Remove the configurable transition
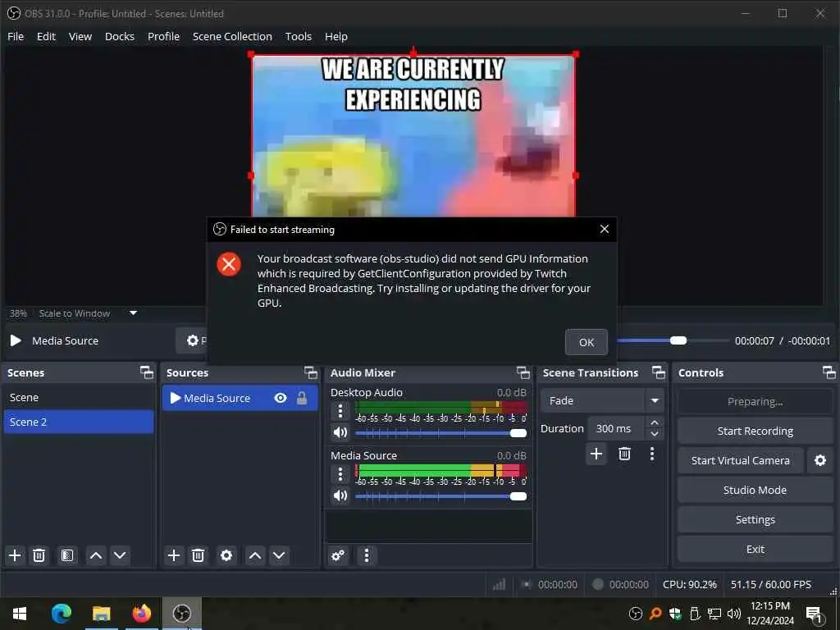840x630 pixels. pyautogui.click(x=624, y=454)
